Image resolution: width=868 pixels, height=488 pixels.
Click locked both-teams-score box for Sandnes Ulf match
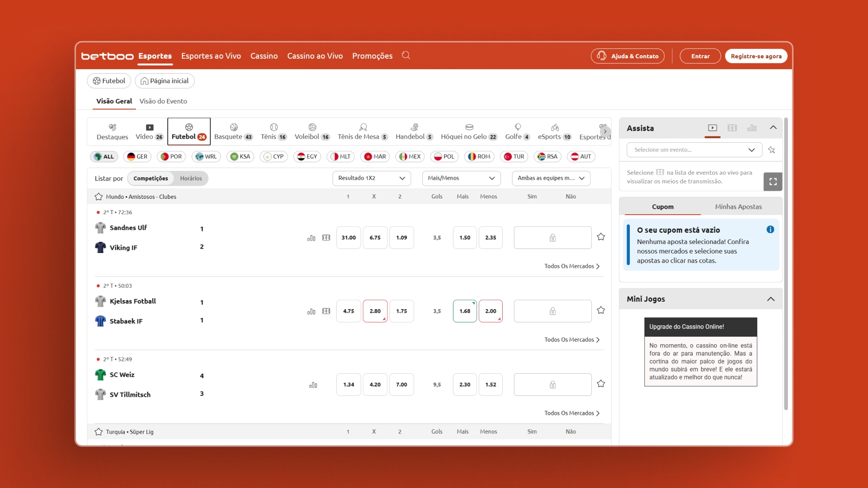click(x=552, y=238)
